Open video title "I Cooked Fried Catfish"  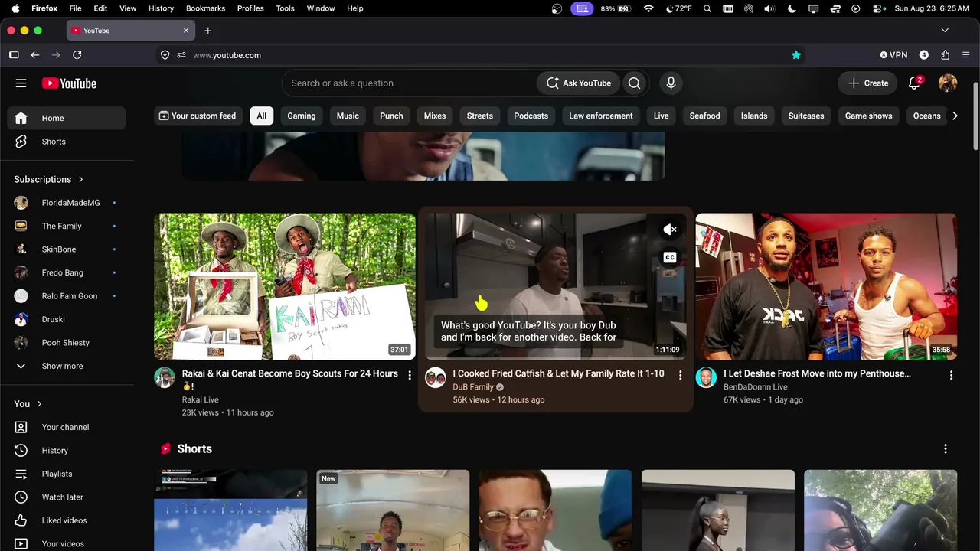point(558,373)
